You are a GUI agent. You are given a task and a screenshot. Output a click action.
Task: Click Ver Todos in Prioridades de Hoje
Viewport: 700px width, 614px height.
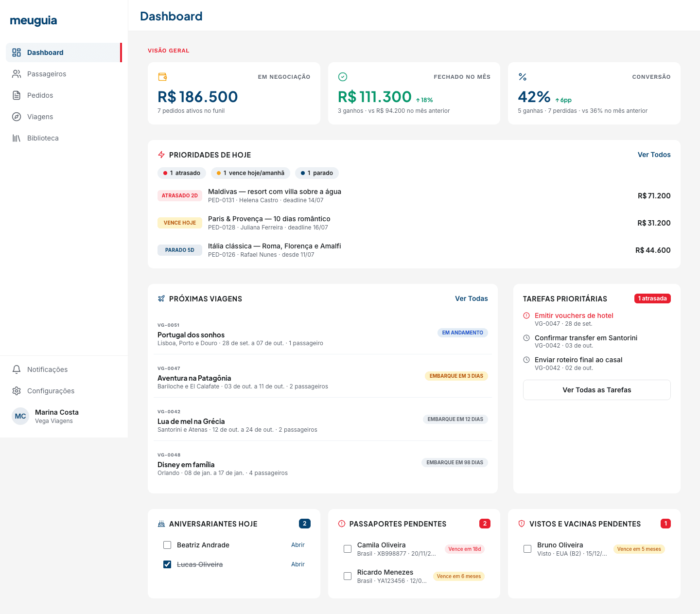tap(654, 155)
